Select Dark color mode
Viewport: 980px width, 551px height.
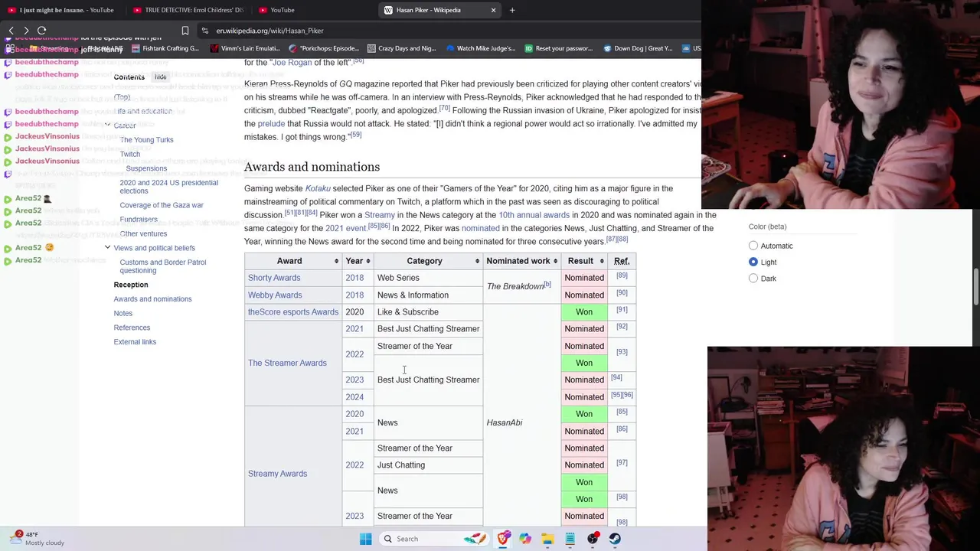(753, 279)
